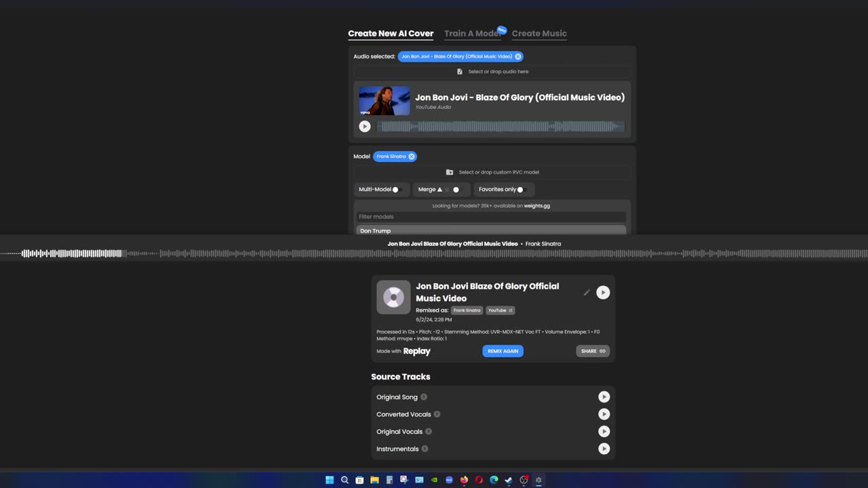
Task: Show info for Converted Vocals
Action: point(437,414)
